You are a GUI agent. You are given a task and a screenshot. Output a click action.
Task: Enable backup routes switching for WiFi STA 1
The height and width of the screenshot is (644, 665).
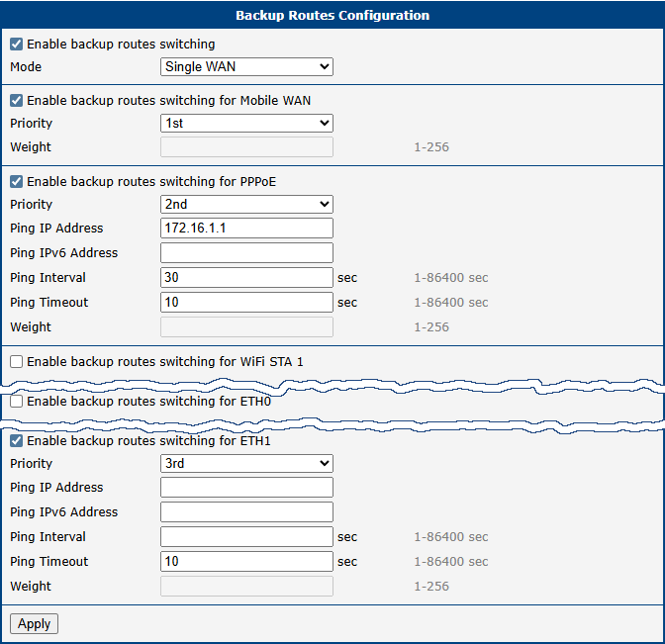(x=16, y=362)
